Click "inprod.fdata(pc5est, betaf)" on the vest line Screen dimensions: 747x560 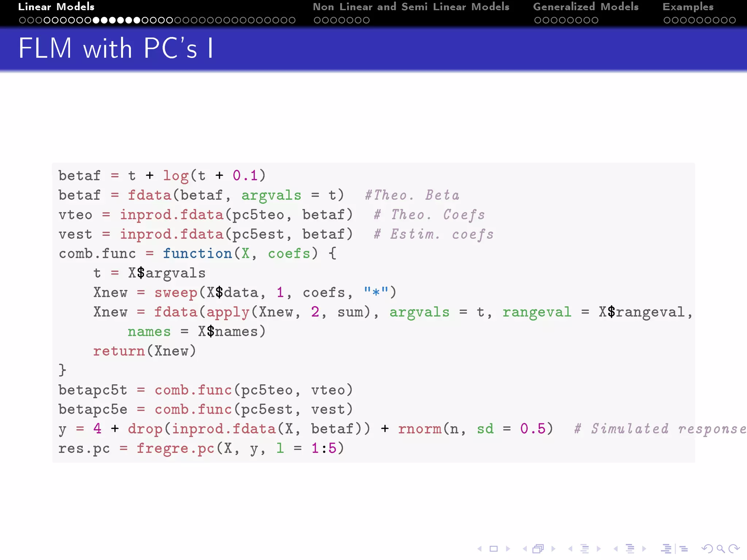[x=236, y=234]
